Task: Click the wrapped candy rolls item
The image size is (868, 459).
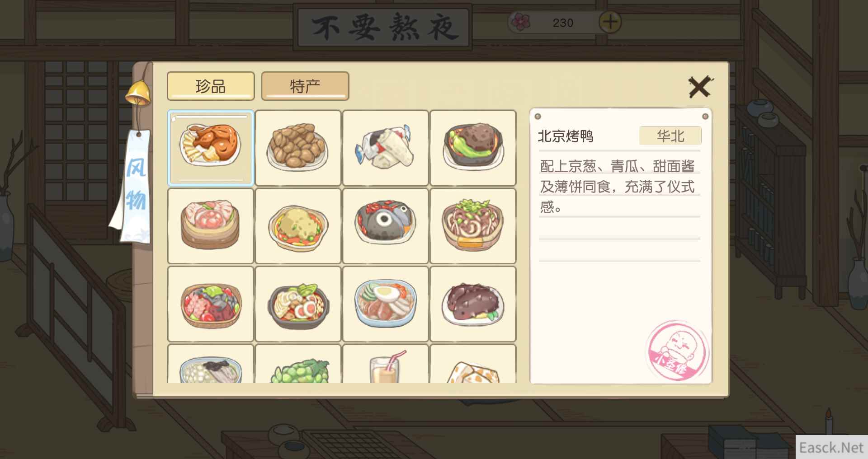Action: pyautogui.click(x=385, y=148)
